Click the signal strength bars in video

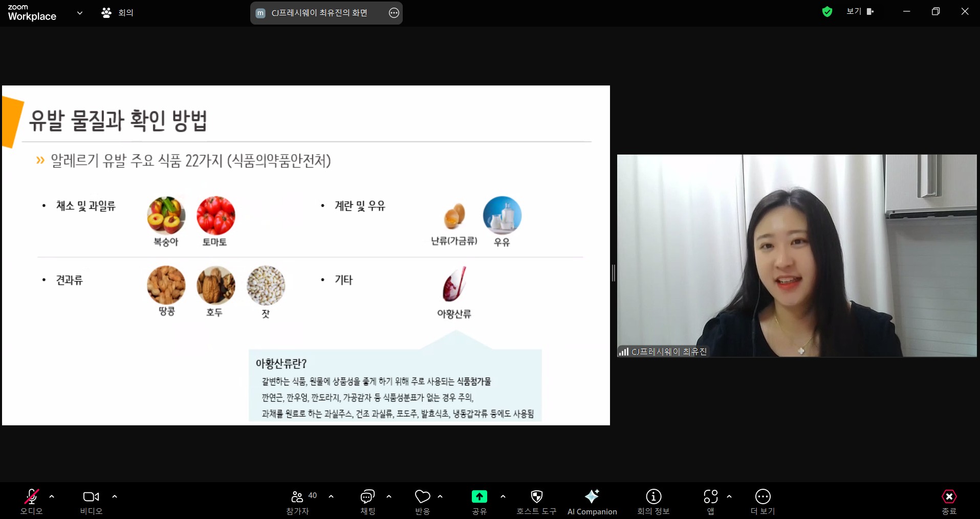(623, 352)
